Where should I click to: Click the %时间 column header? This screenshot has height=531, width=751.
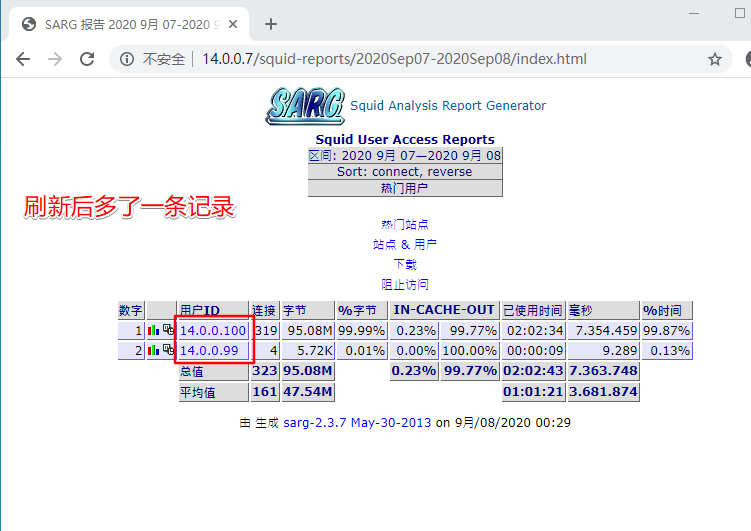point(667,310)
